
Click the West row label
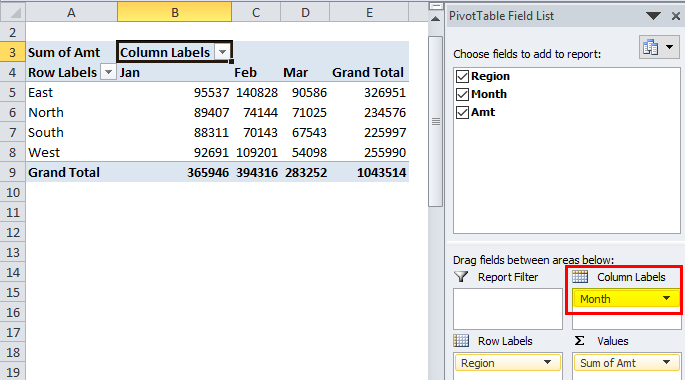[x=71, y=153]
